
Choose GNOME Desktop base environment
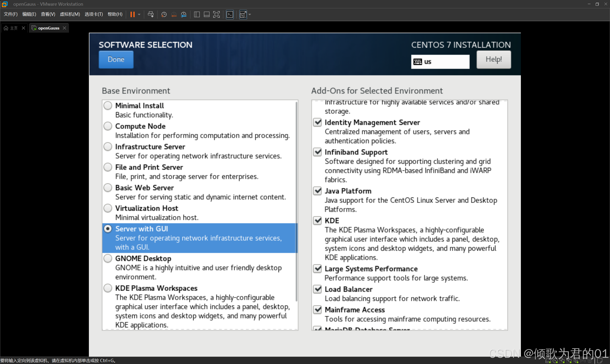point(108,258)
